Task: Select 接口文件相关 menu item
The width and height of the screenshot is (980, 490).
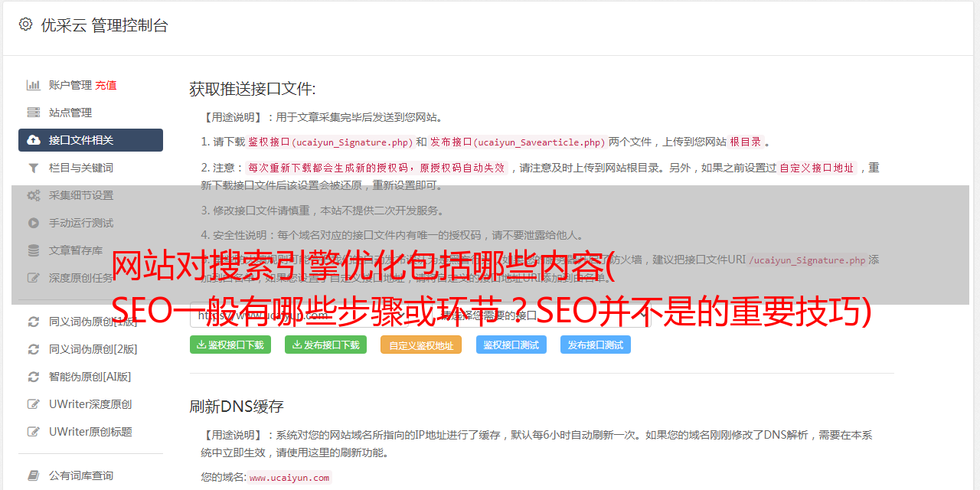Action: [x=90, y=140]
